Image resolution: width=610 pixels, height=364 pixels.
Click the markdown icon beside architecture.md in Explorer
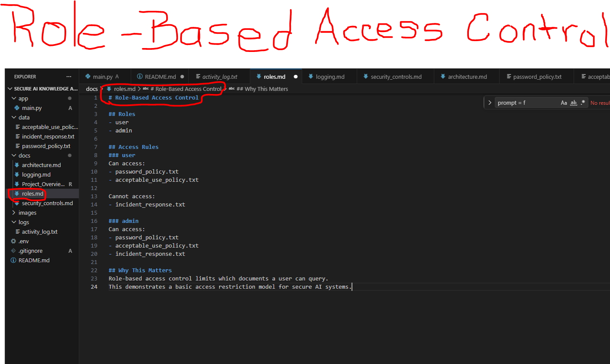pos(17,165)
